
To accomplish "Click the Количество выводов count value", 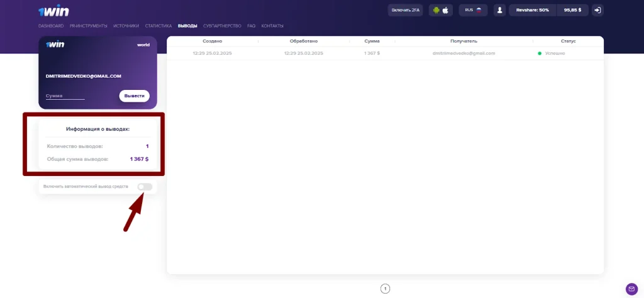I will [x=147, y=146].
